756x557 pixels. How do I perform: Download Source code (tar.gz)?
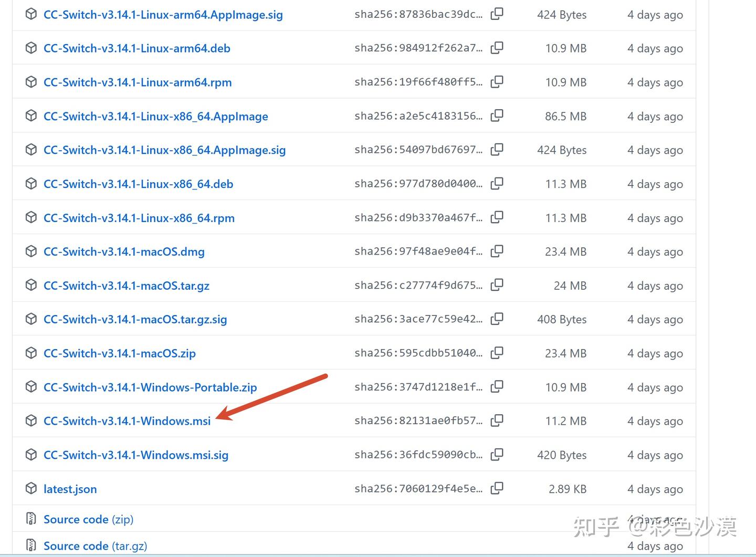[96, 546]
